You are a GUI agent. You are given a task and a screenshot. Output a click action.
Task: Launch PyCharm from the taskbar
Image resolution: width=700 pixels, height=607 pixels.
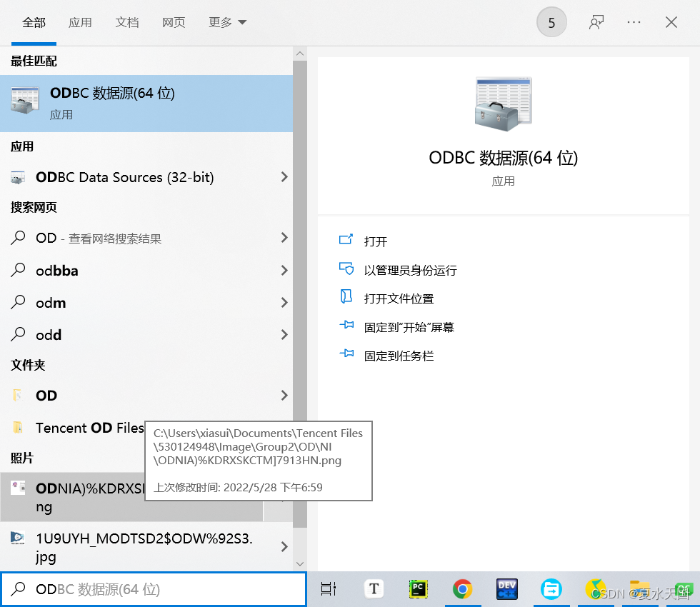click(419, 589)
